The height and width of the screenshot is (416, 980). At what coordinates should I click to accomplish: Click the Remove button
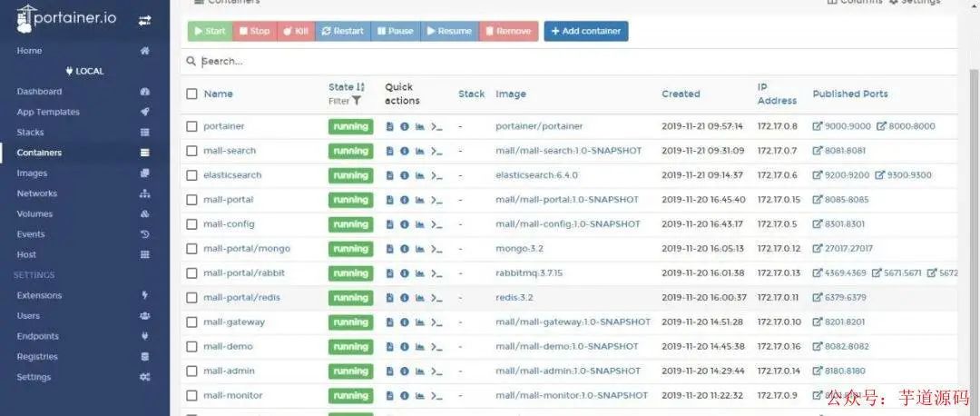[x=508, y=31]
